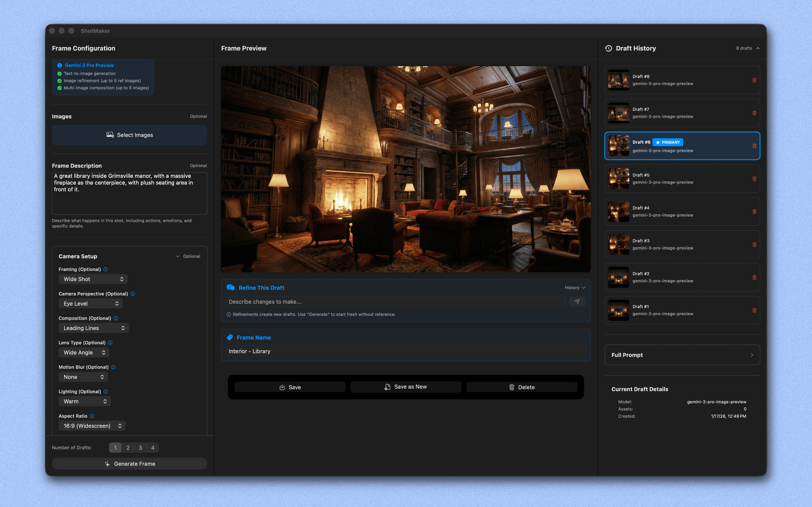
Task: Open the History menu in the refine panel
Action: tap(574, 287)
